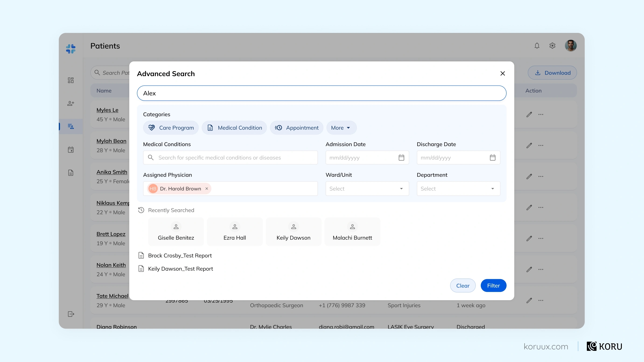Image resolution: width=644 pixels, height=362 pixels.
Task: Open the Mylah Bean patient link
Action: pos(111,141)
